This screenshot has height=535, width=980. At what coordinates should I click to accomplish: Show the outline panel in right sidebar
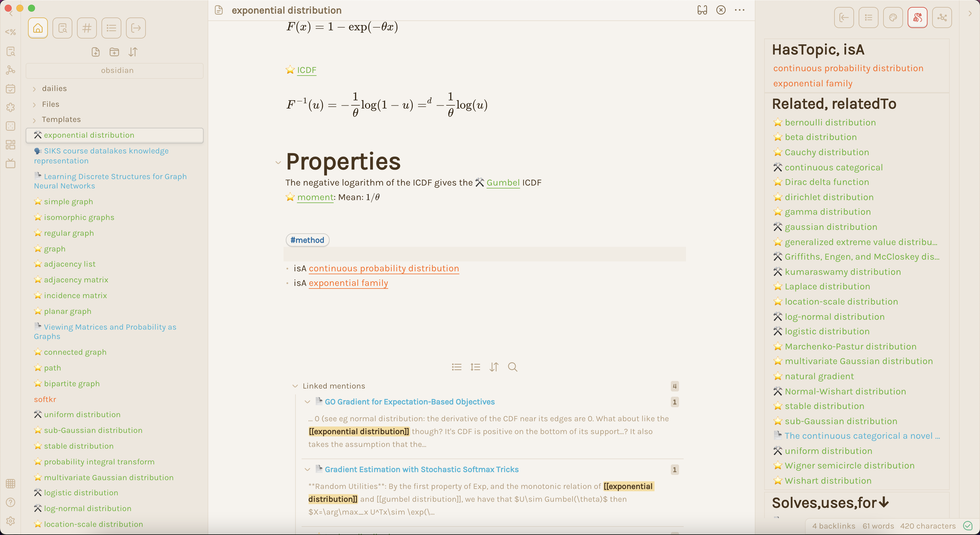868,18
